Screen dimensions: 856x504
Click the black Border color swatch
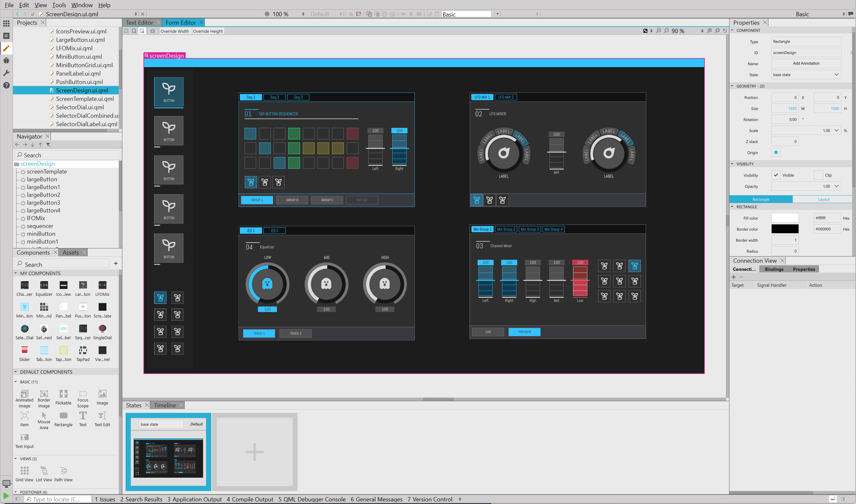(x=785, y=229)
